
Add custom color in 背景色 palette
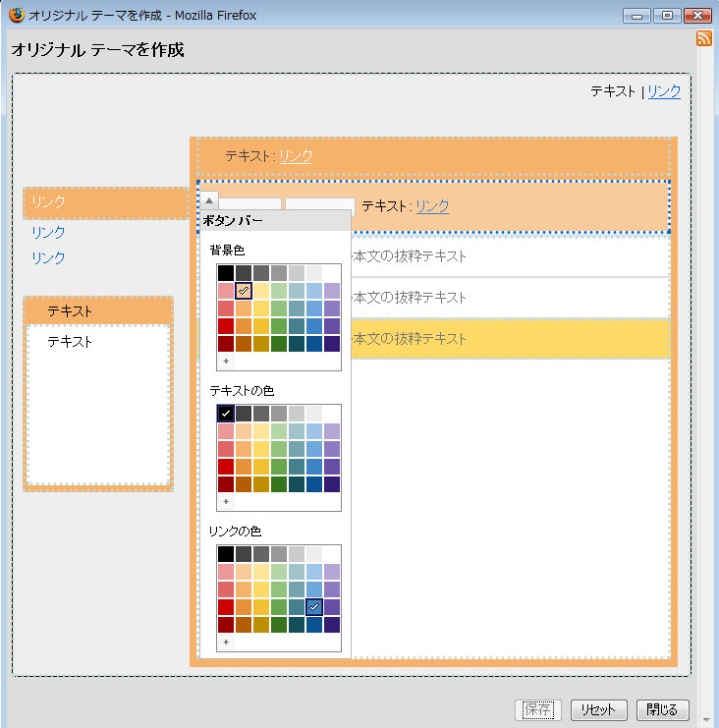pos(226,361)
